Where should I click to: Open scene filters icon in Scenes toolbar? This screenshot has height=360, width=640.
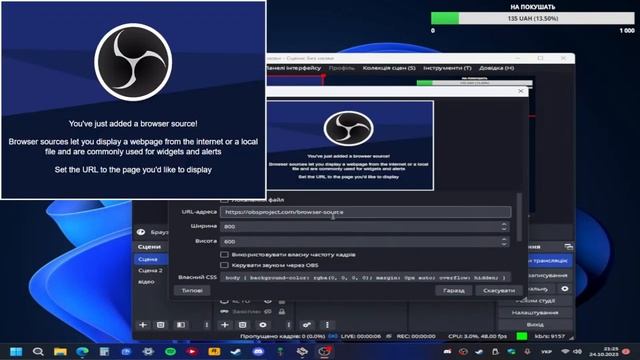click(180, 325)
